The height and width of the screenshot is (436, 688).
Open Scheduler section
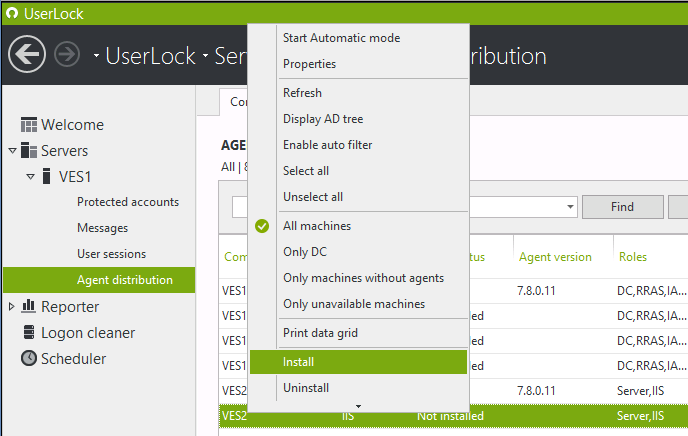click(73, 359)
